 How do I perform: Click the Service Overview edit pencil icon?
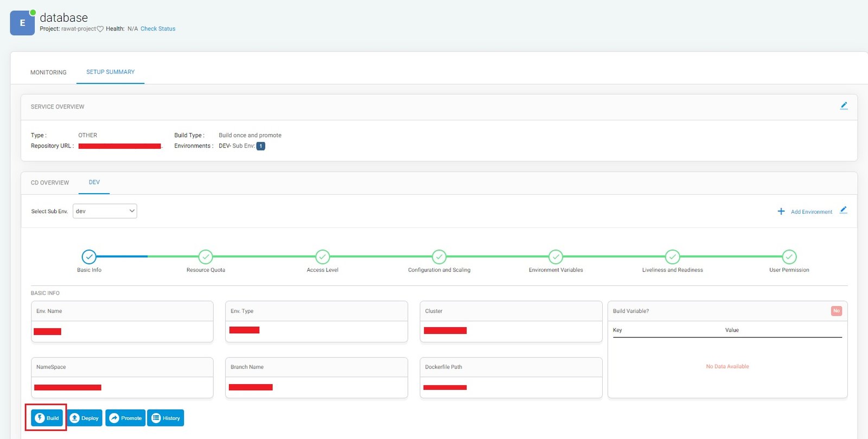tap(844, 106)
